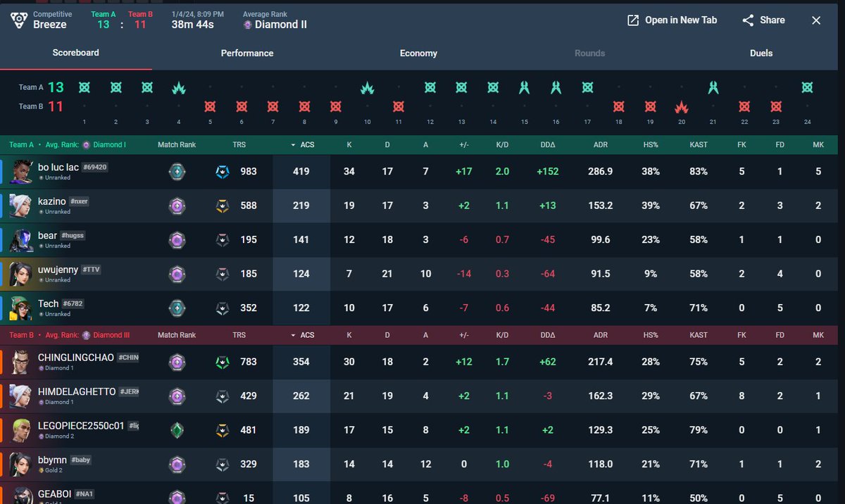Click LEGOPIECE2550c01 agent avatar

coord(20,430)
